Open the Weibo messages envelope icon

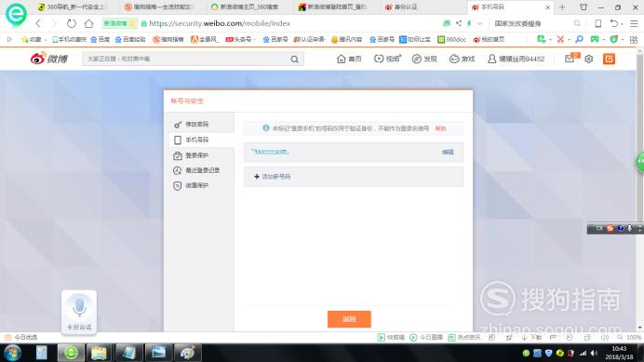pos(570,59)
